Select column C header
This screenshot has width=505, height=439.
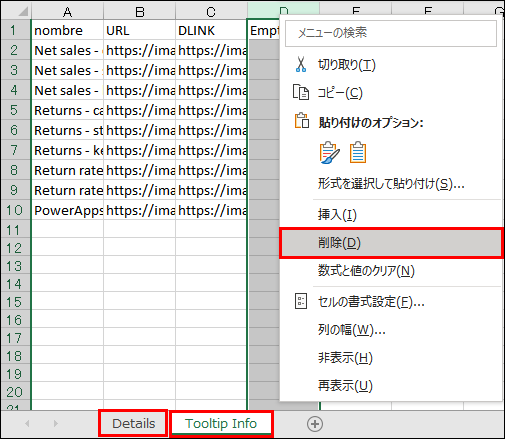pyautogui.click(x=211, y=12)
